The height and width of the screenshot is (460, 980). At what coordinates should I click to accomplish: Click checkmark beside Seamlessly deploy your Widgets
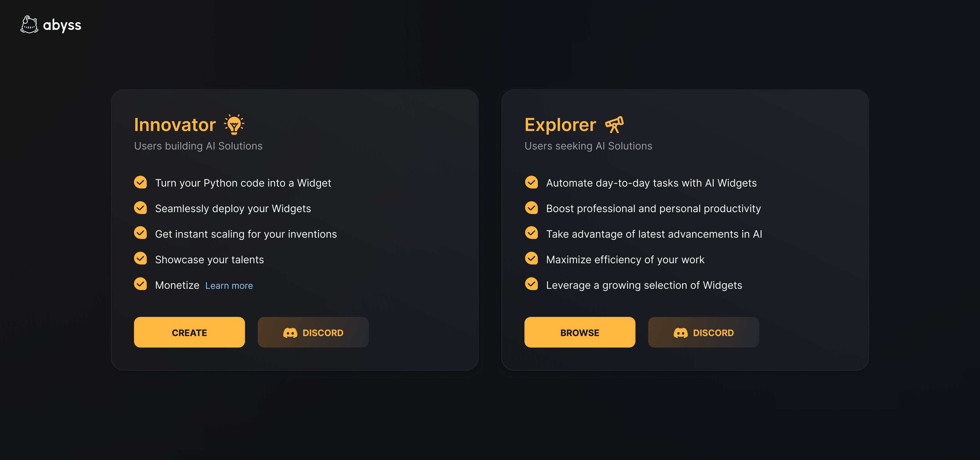tap(140, 208)
